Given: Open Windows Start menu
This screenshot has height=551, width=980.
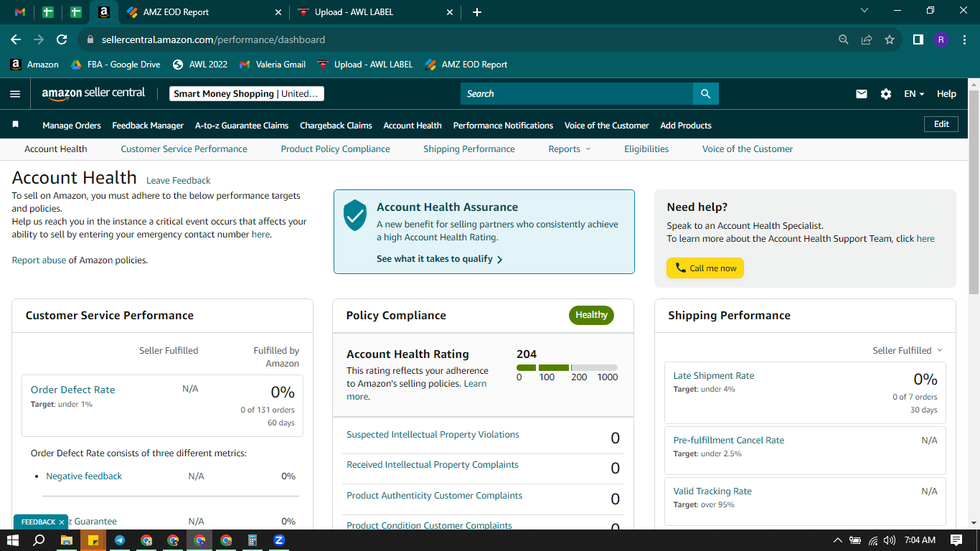Looking at the screenshot, I should point(13,540).
